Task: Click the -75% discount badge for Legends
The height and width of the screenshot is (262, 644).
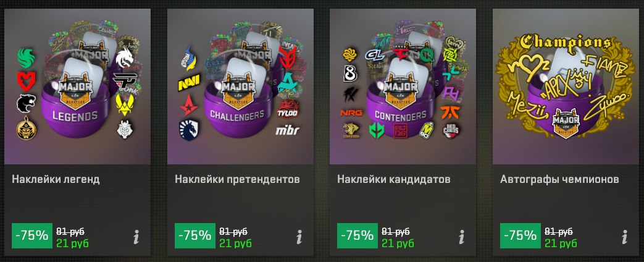Action: 32,235
